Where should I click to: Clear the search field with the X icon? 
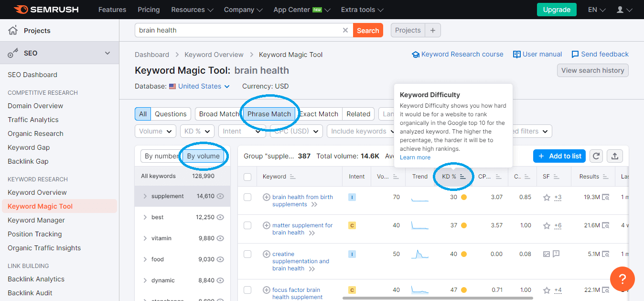tap(345, 30)
